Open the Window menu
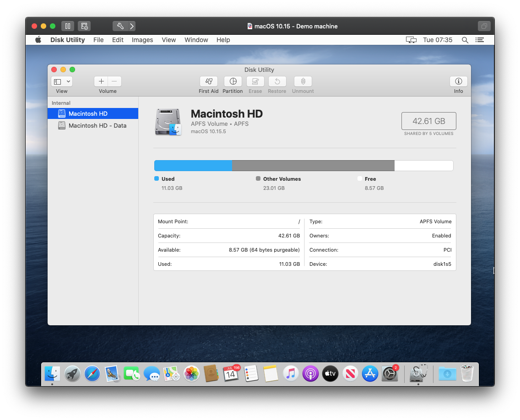 pos(196,40)
